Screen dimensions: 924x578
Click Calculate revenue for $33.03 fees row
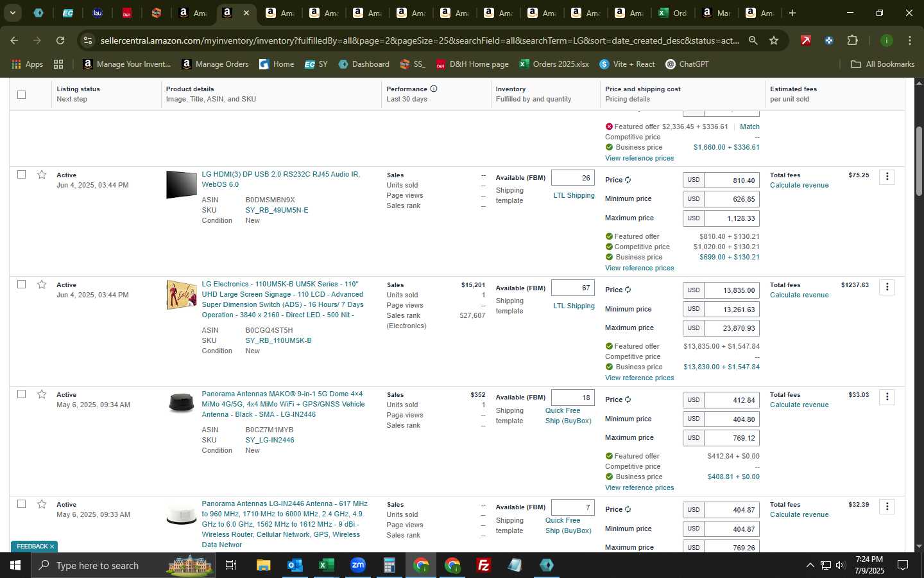pyautogui.click(x=799, y=405)
